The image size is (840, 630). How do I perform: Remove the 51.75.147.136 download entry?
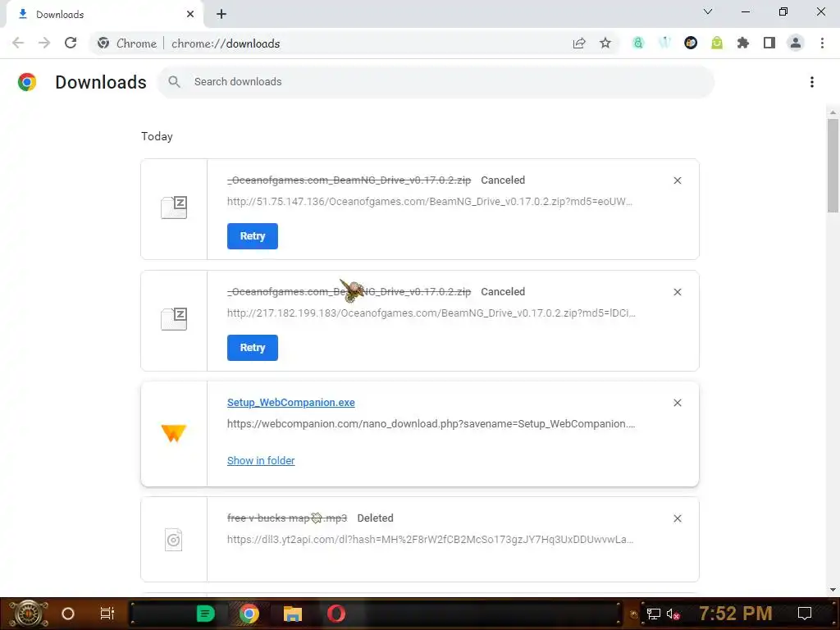(677, 180)
